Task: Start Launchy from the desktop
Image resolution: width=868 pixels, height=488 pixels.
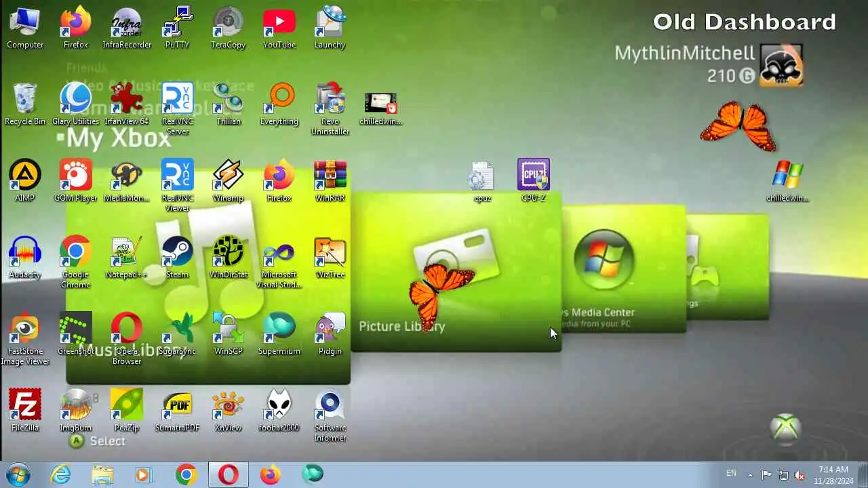Action: (x=330, y=28)
